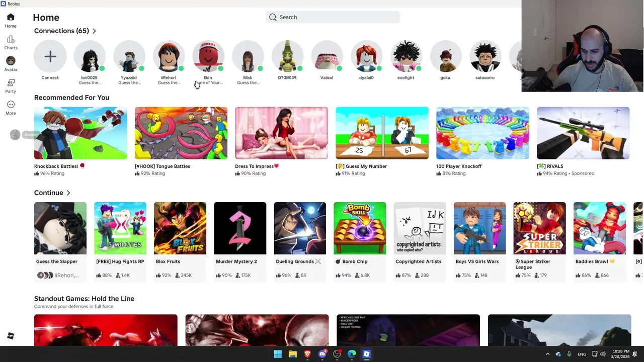Open iiRehori's connection avatar
This screenshot has width=644, height=362.
point(169,57)
